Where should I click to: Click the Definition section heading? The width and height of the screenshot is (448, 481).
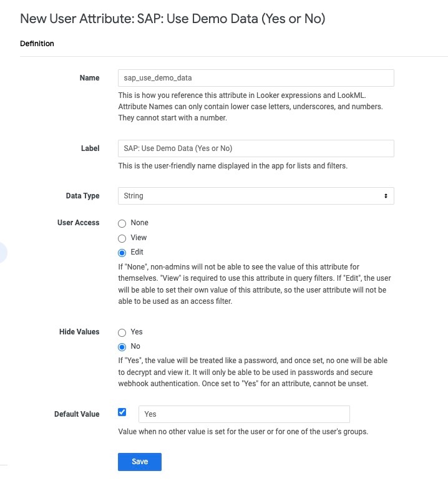point(37,44)
